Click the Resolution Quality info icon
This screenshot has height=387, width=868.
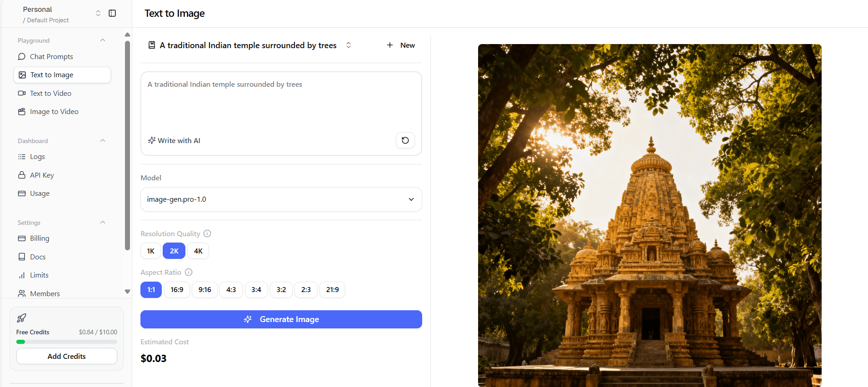click(207, 233)
